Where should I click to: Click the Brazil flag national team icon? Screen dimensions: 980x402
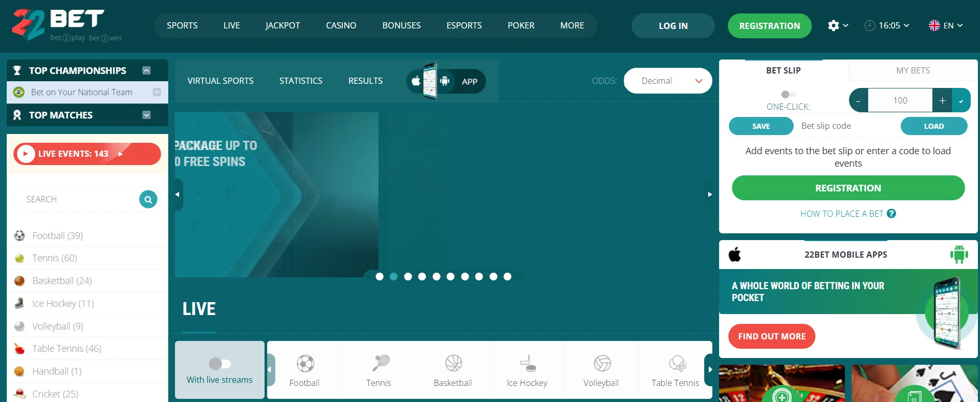pyautogui.click(x=19, y=92)
